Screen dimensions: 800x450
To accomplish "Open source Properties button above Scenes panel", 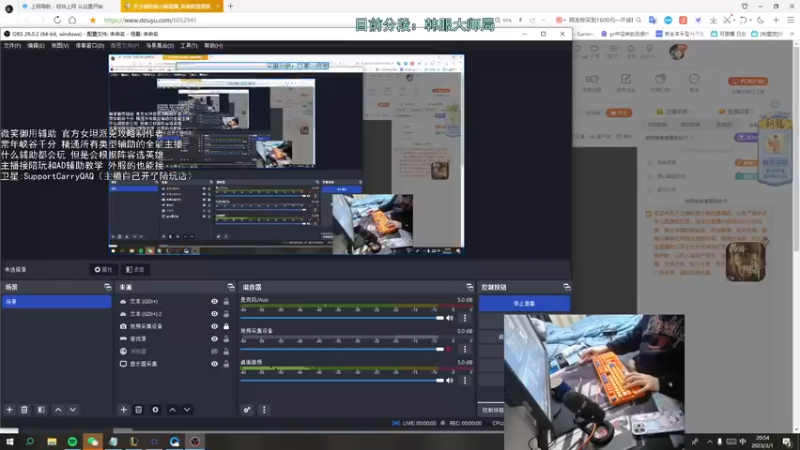I will click(x=103, y=269).
